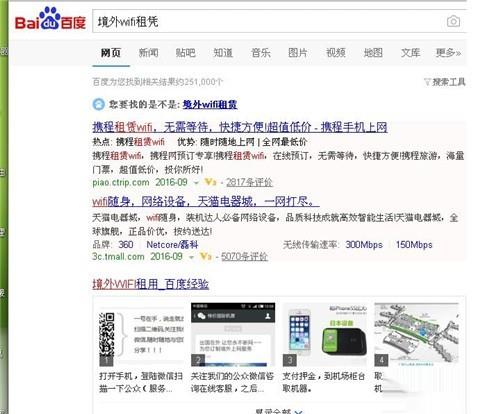
Task: Click the suggested query 境外wifi租赁 link
Action: (x=210, y=105)
